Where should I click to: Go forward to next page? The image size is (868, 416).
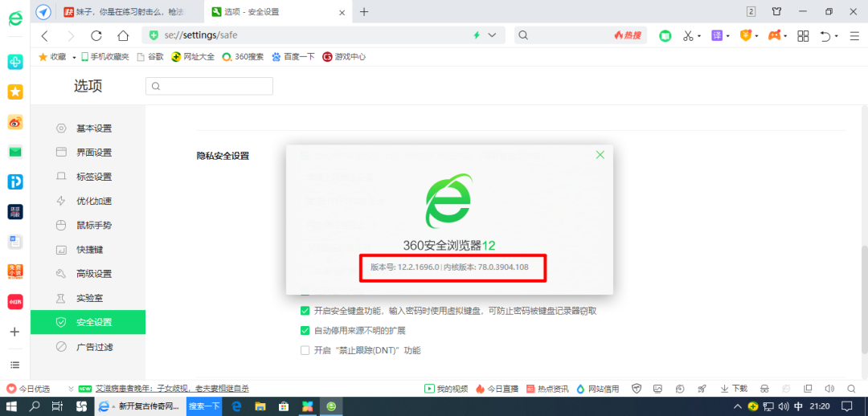[70, 36]
